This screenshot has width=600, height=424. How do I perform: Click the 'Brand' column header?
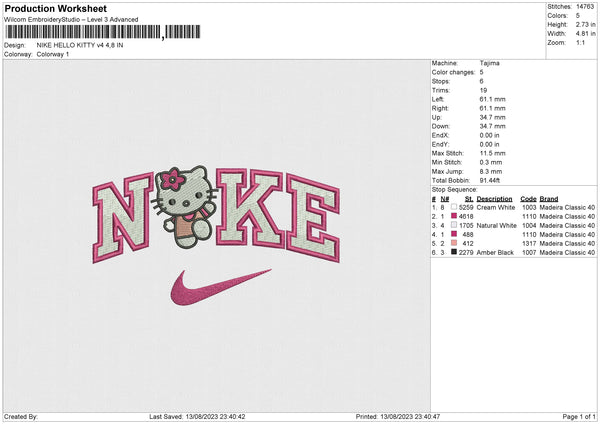tap(549, 199)
